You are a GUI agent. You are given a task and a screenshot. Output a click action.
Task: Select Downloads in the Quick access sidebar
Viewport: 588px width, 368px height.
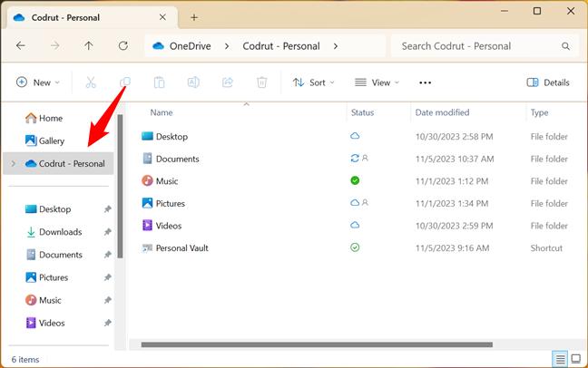pos(60,232)
